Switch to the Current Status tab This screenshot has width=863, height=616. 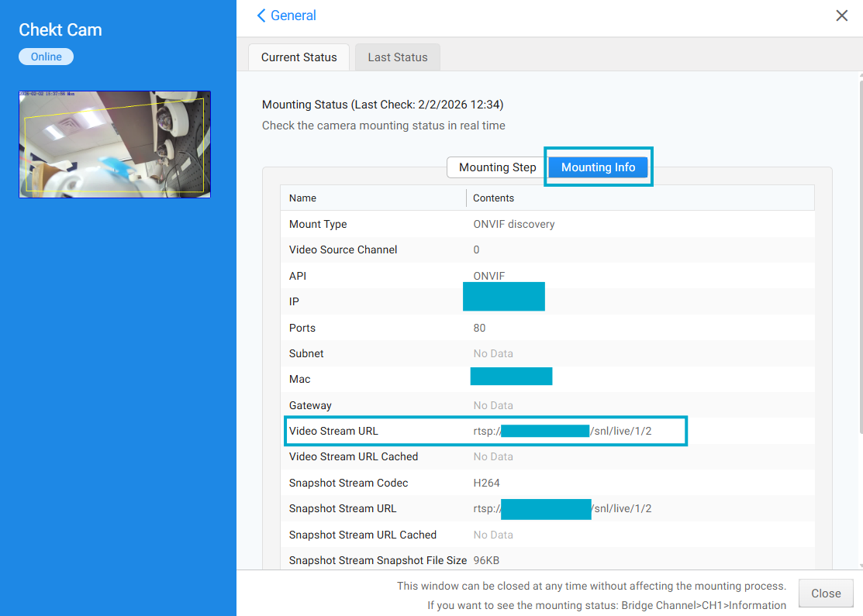click(299, 57)
